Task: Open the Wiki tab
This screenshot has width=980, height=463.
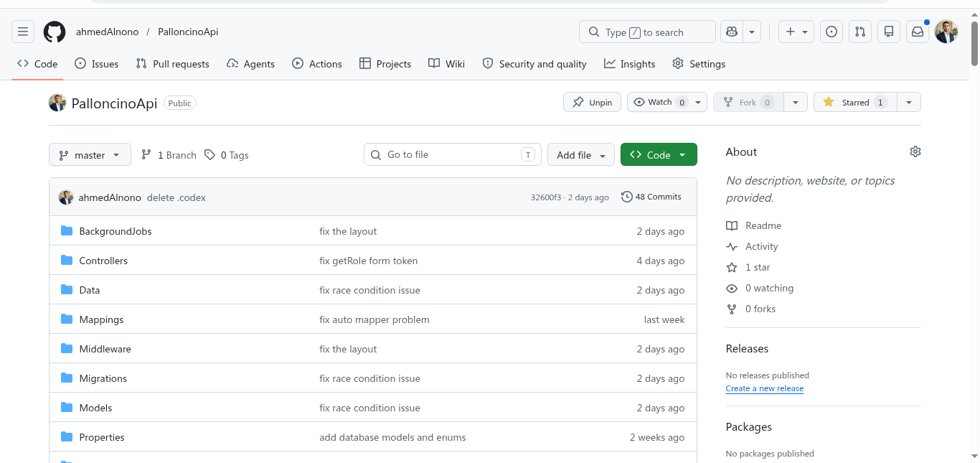Action: [x=446, y=64]
